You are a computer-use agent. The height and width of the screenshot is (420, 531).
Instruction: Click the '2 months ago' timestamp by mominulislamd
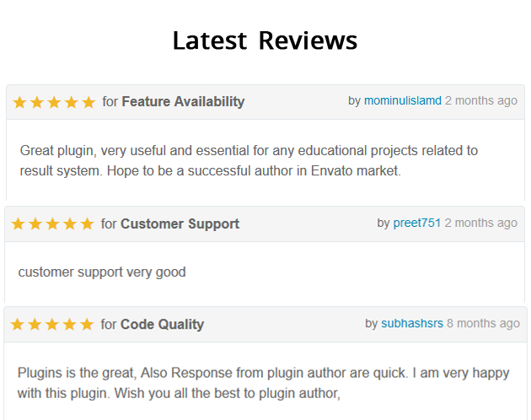coord(481,100)
